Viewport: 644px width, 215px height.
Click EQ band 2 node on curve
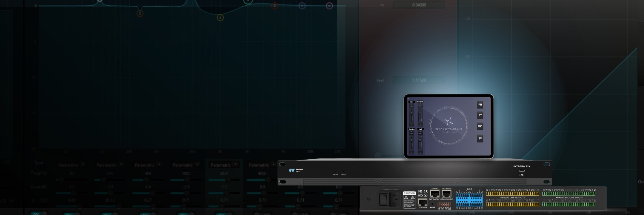point(140,13)
